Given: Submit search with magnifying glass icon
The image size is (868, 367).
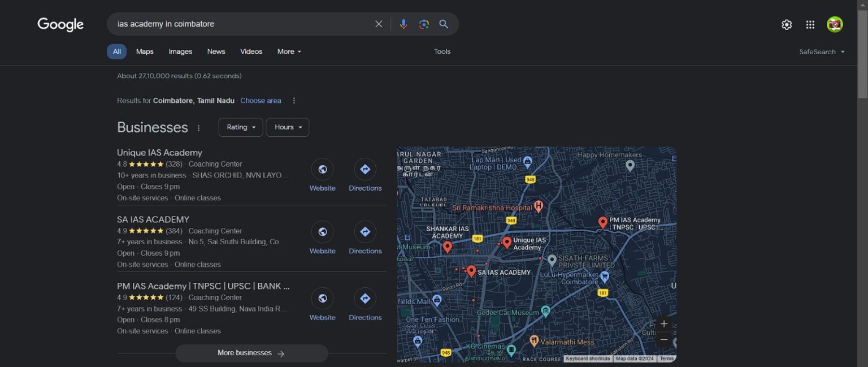Looking at the screenshot, I should pos(444,24).
